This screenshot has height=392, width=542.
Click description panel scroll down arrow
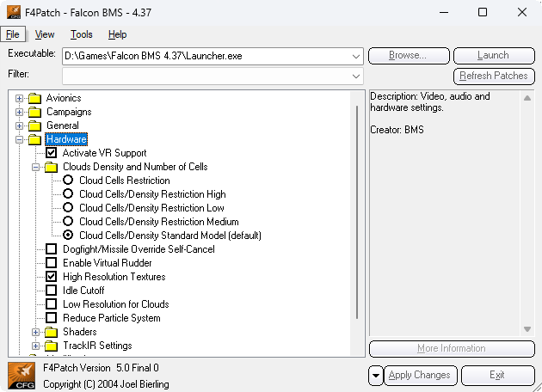(x=527, y=329)
